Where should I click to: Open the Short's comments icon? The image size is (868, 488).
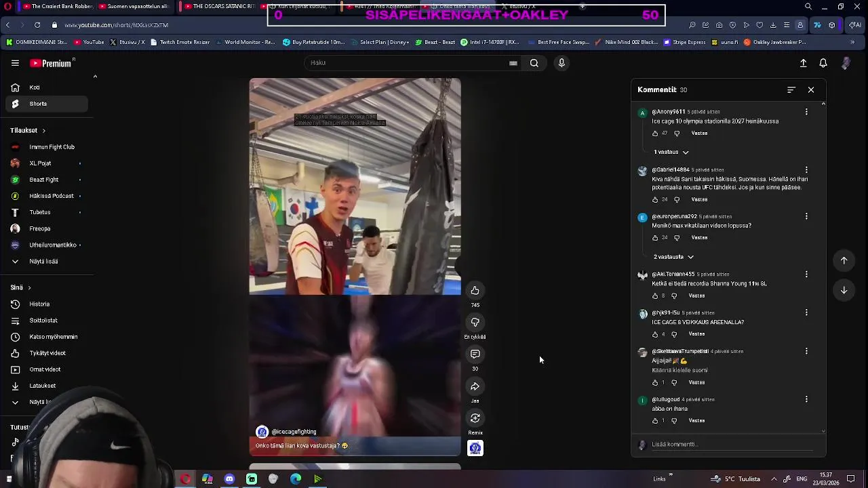pos(475,354)
